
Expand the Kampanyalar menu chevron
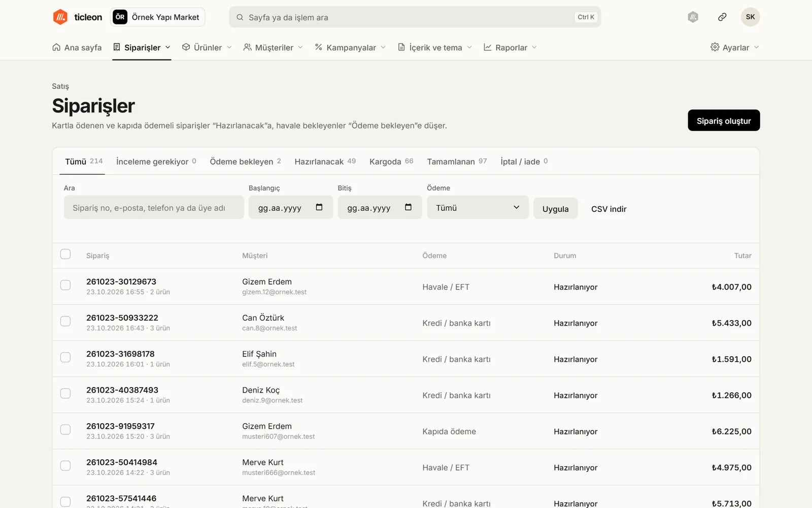click(x=383, y=47)
